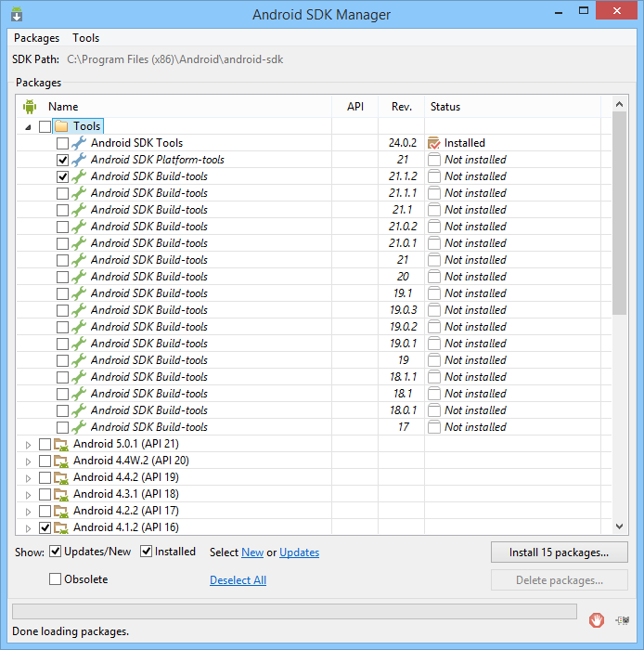Expand the Android 4.1.2 (API 16) node

pos(28,528)
